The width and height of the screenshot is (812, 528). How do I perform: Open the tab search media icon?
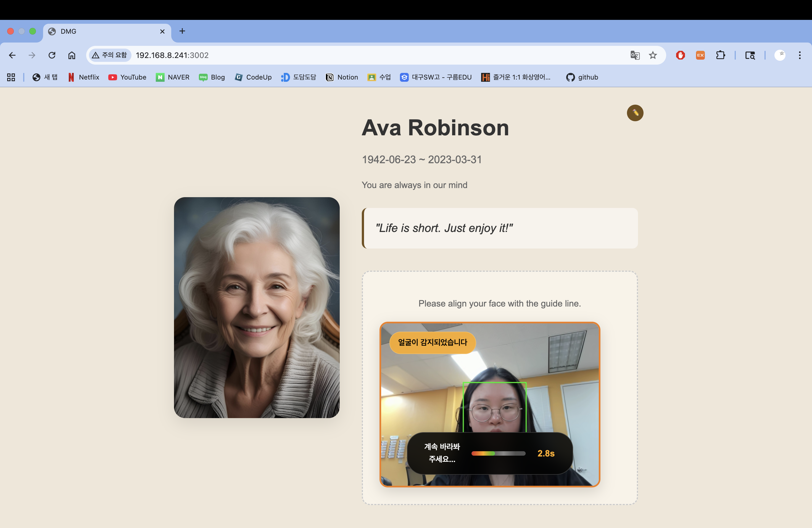[750, 55]
